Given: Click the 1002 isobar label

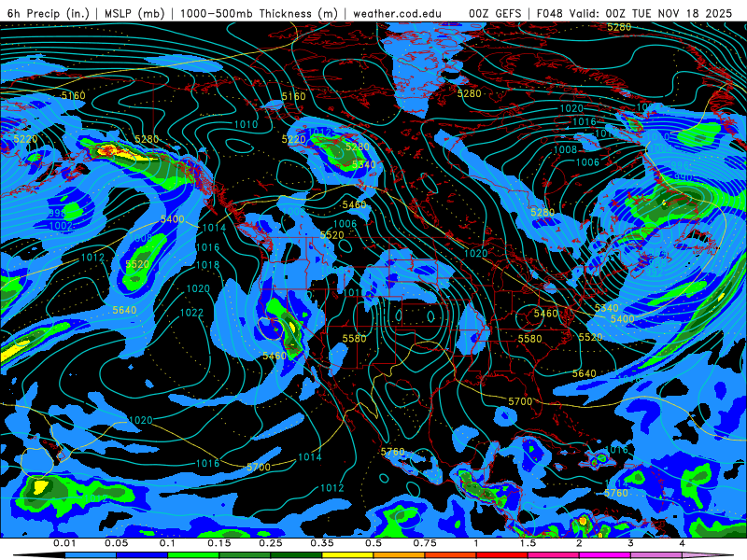Looking at the screenshot, I should pyautogui.click(x=61, y=226).
